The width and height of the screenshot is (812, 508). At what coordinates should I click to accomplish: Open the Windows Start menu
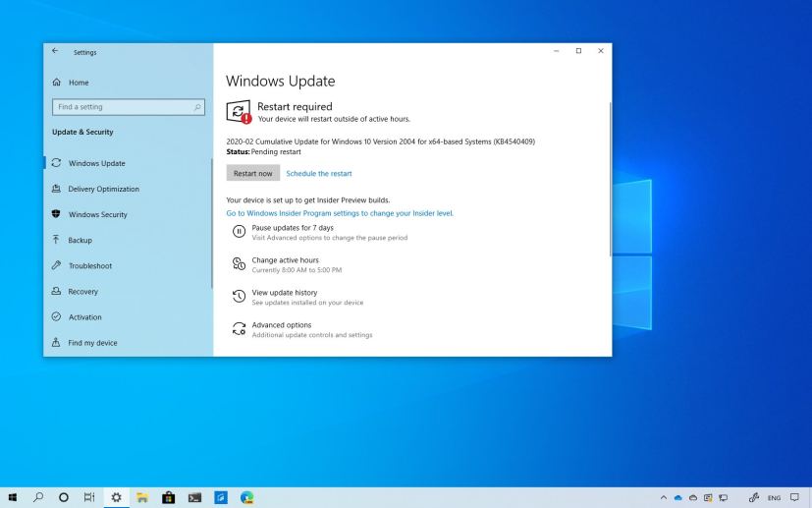[13, 497]
